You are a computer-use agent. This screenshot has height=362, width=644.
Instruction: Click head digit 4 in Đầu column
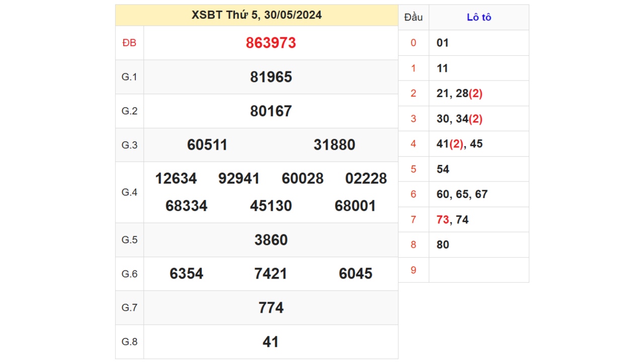[x=414, y=144]
